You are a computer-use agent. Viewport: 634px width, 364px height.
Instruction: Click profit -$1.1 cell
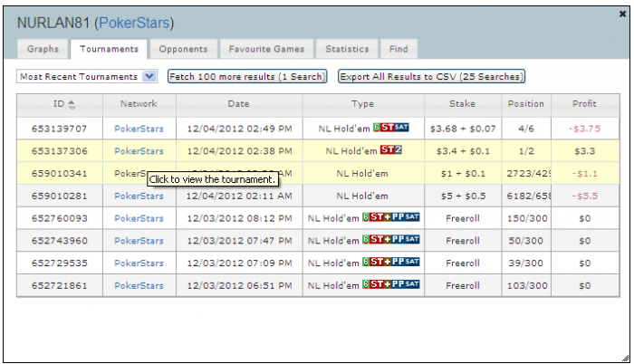click(x=585, y=174)
